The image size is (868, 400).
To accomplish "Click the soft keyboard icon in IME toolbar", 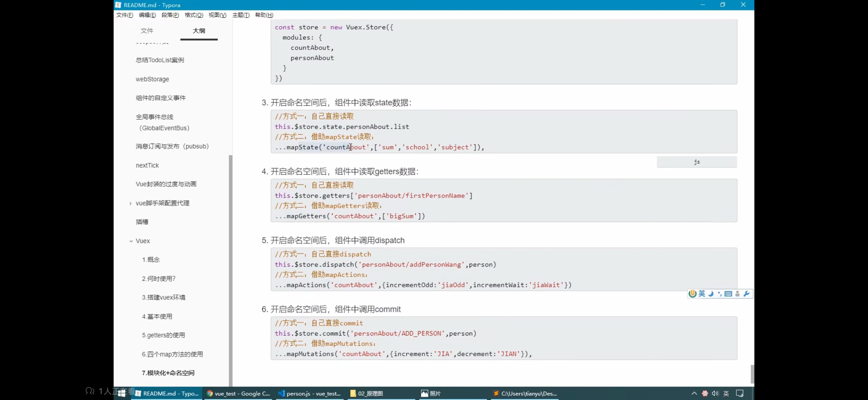I will pyautogui.click(x=728, y=294).
